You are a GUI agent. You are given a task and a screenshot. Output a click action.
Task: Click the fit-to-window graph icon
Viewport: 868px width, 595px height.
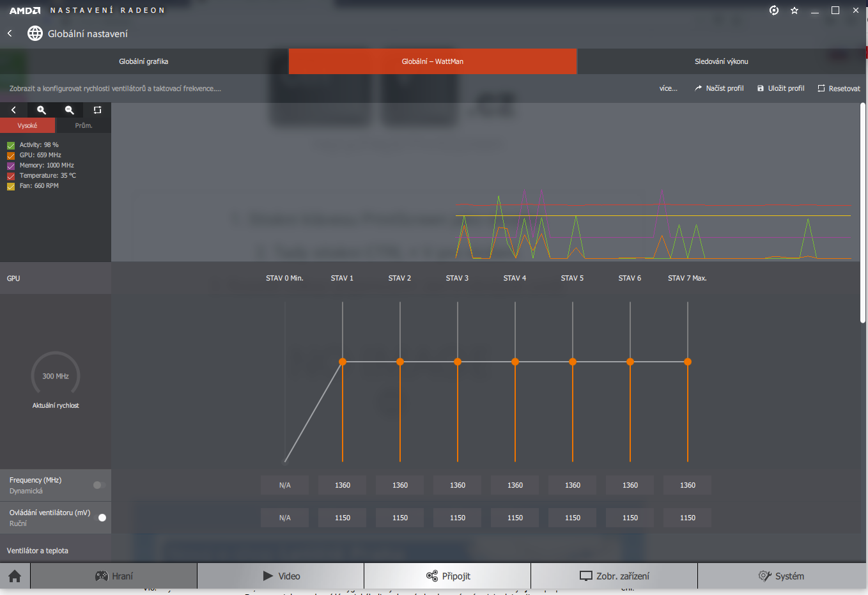tap(97, 110)
